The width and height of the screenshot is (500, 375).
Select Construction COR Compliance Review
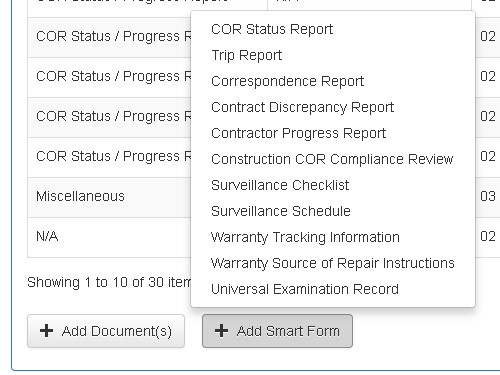333,159
